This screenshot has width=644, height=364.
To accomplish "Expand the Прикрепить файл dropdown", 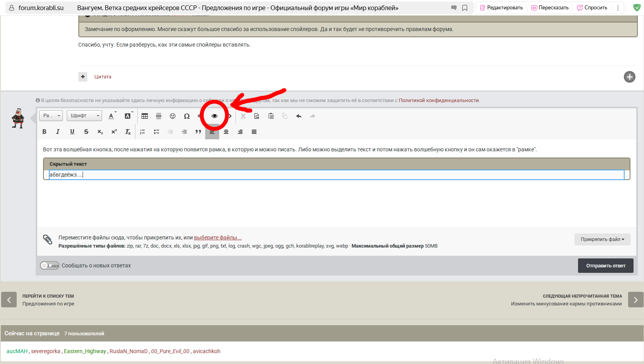I will point(602,239).
